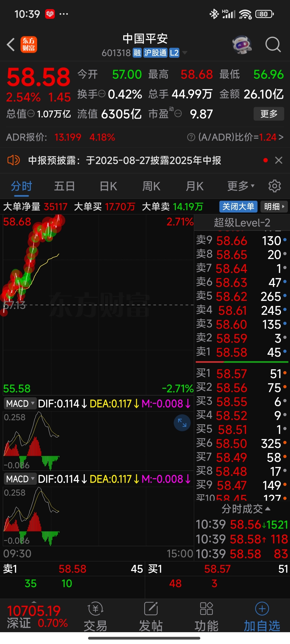
Task: Open chart settings gear icon
Action: coord(275,186)
